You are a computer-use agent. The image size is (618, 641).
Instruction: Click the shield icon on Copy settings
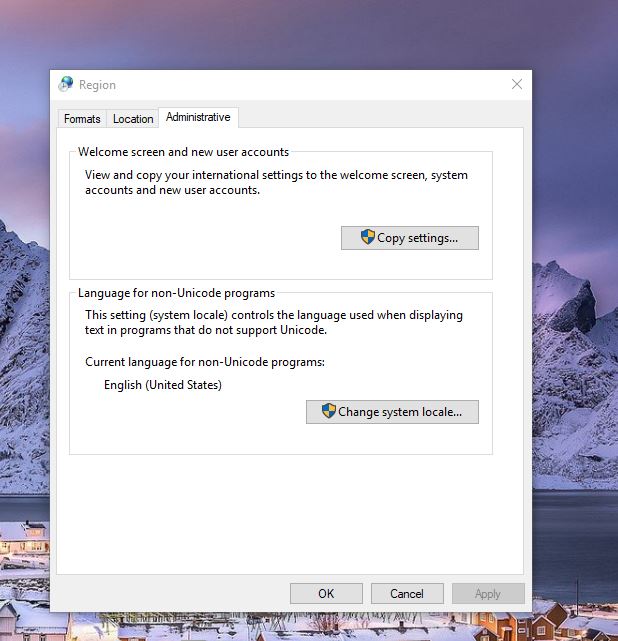(367, 237)
